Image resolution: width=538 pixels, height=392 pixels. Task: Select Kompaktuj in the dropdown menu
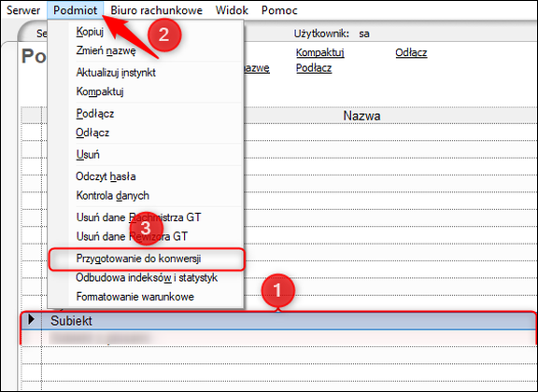tap(146, 91)
